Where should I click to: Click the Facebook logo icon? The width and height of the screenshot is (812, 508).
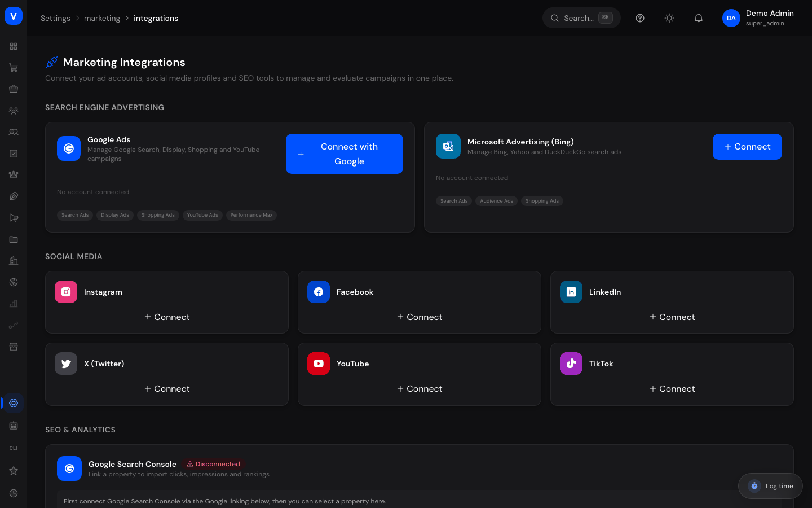(319, 292)
